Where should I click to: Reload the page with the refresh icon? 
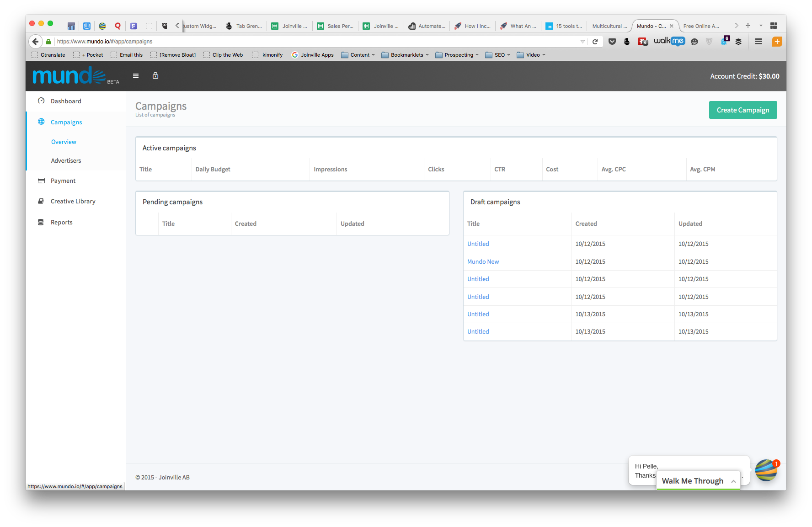(x=595, y=42)
